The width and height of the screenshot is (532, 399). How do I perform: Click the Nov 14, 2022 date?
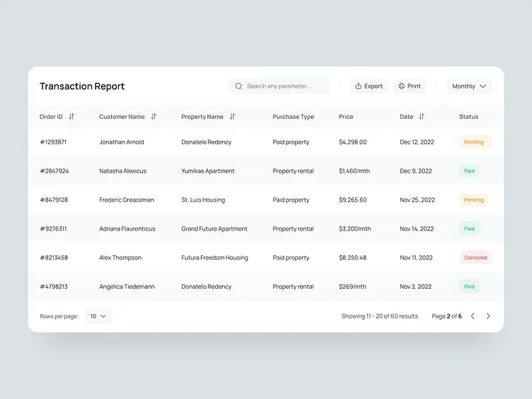pos(417,229)
